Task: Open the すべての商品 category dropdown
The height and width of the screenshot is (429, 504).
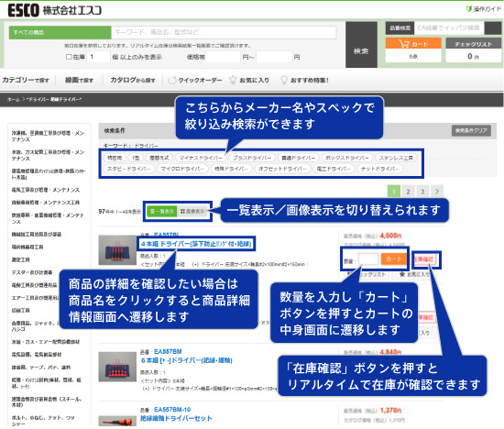Action: [60, 32]
